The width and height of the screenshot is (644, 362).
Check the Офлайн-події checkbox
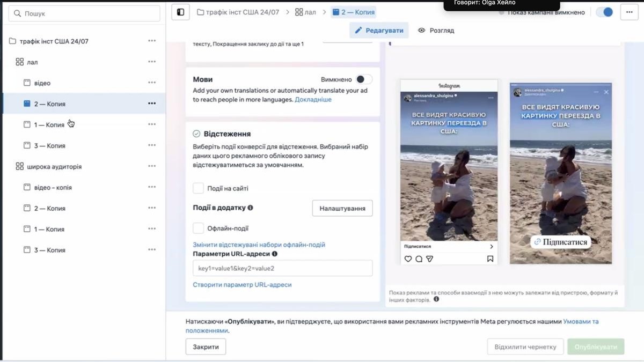tap(199, 228)
